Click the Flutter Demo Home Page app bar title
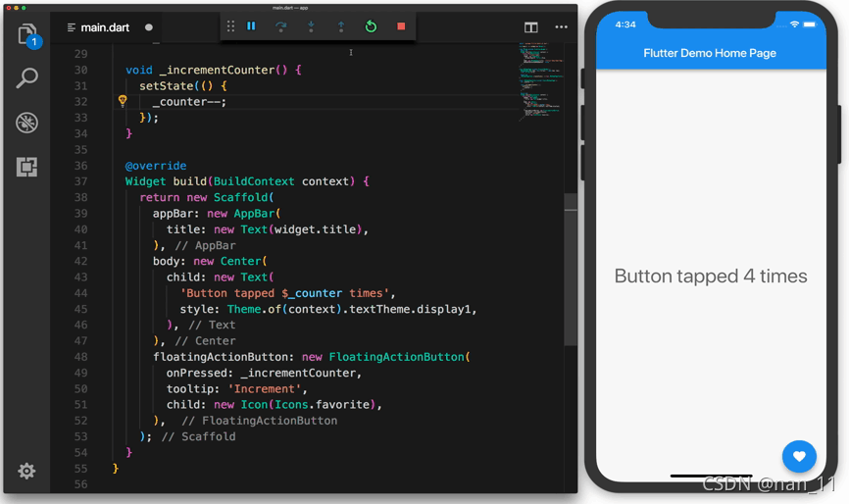This screenshot has height=504, width=849. point(710,53)
